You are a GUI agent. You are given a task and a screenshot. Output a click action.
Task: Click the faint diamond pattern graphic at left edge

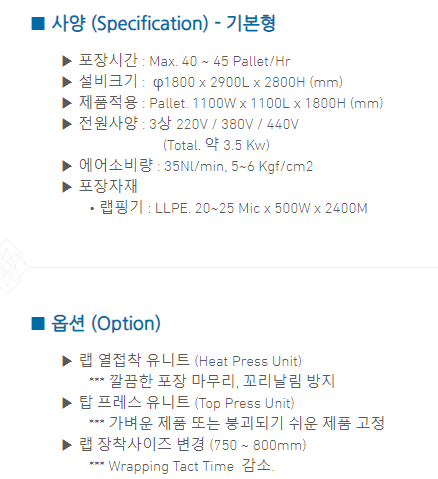(x=13, y=267)
